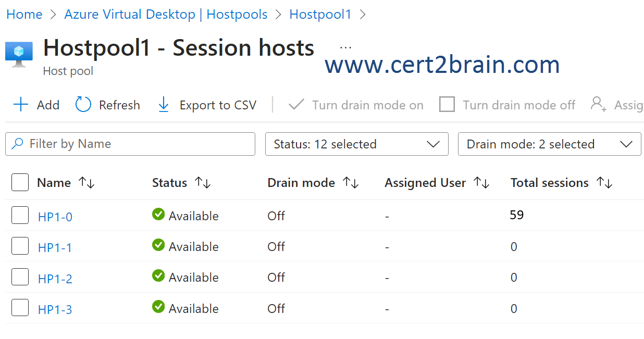This screenshot has width=644, height=339.
Task: Click the Add plus icon
Action: pos(21,105)
